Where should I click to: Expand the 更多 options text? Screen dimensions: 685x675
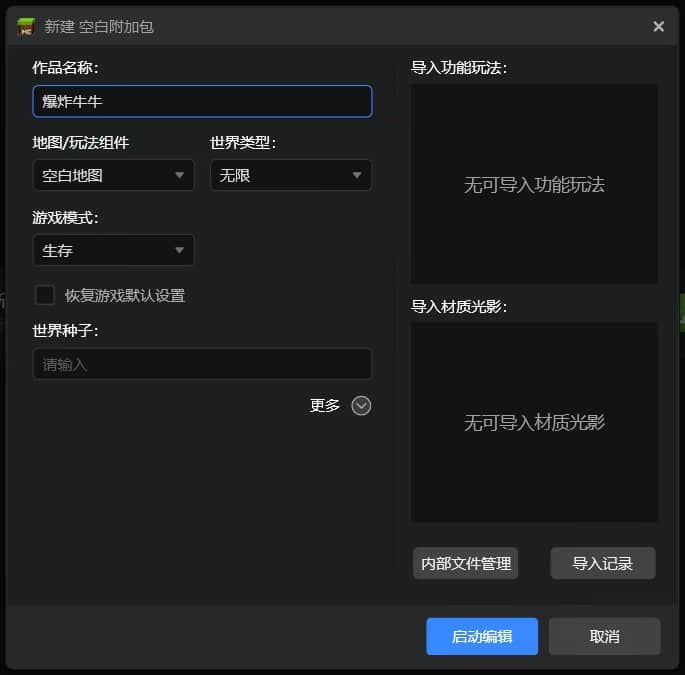[x=325, y=405]
